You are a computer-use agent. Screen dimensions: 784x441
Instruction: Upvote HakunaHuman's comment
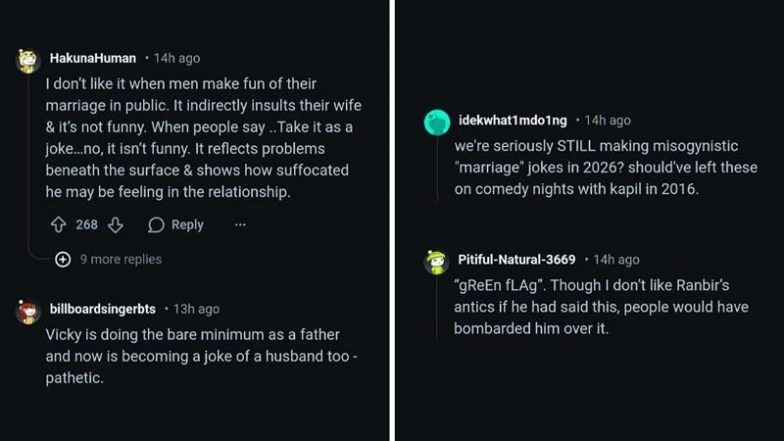point(58,225)
